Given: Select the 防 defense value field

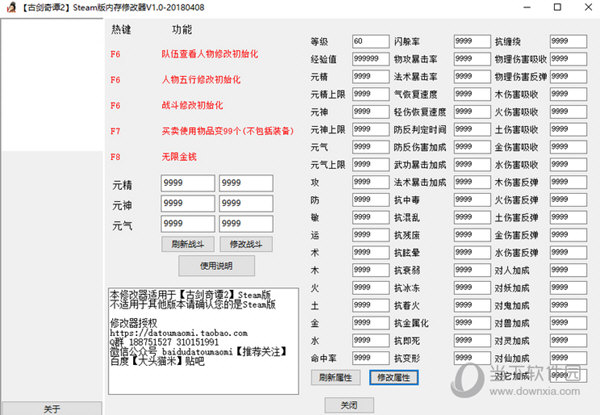Looking at the screenshot, I should point(370,200).
